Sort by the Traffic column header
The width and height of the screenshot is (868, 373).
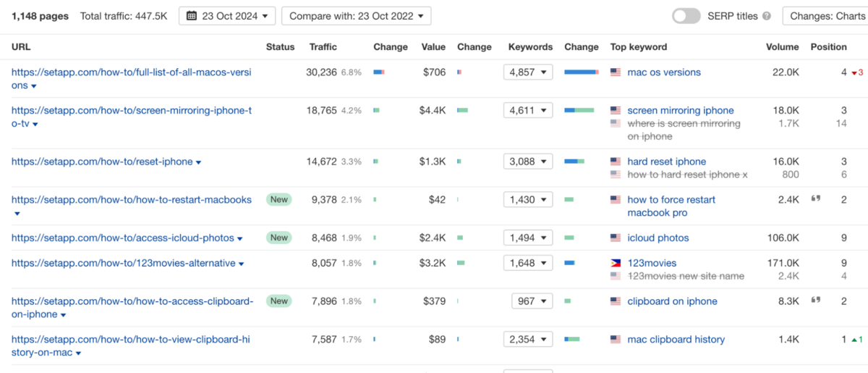[x=323, y=47]
